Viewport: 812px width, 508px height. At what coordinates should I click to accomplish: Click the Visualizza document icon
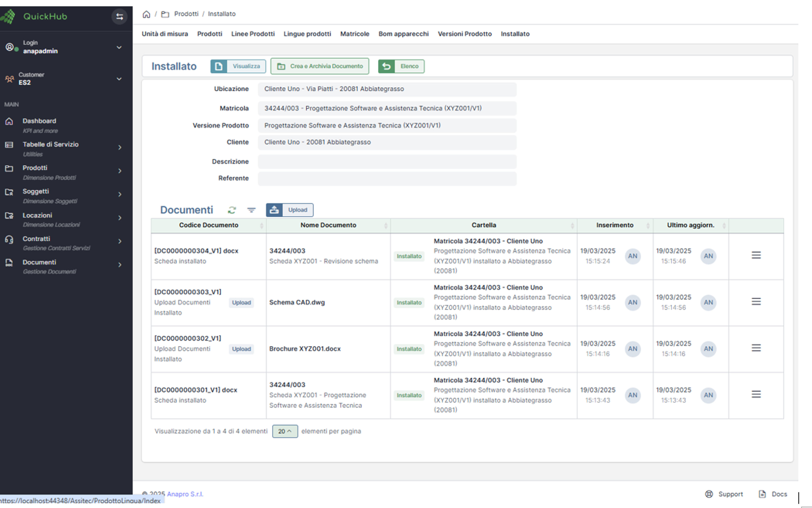click(x=219, y=66)
